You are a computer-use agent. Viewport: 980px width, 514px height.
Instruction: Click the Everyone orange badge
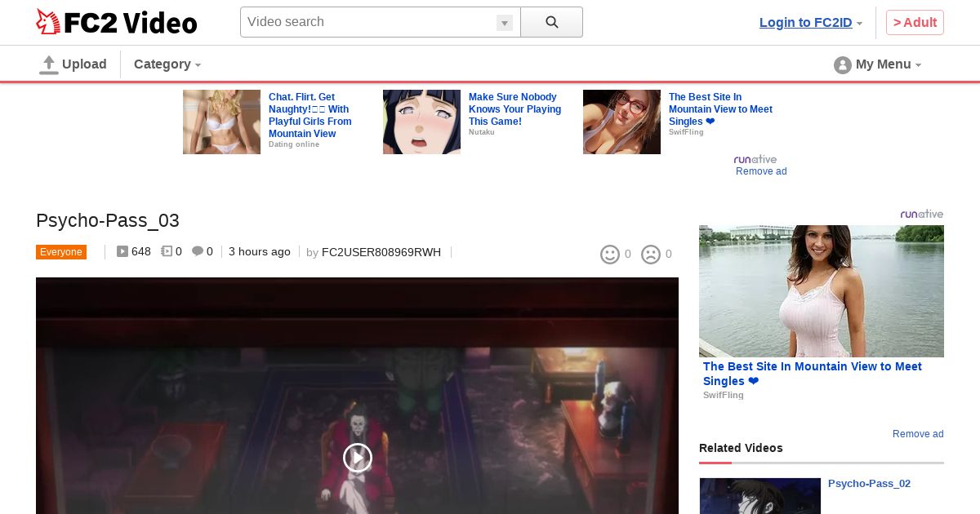tap(61, 252)
